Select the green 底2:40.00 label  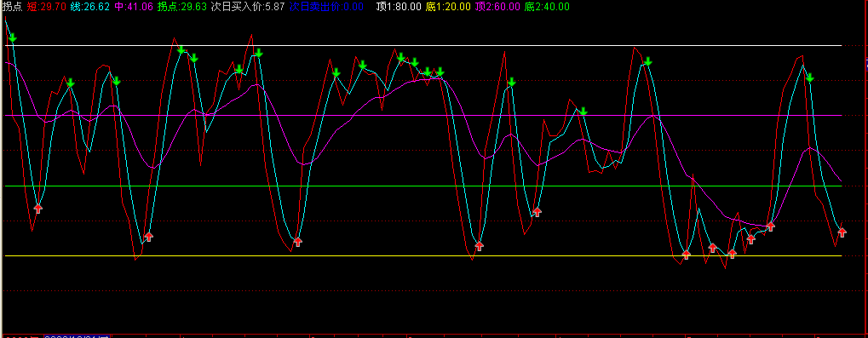pyautogui.click(x=546, y=7)
